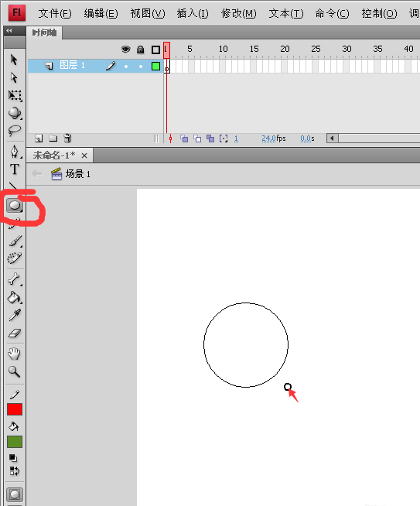Viewport: 420px width, 506px height.
Task: Pick the Paint Bucket tool
Action: tap(15, 298)
